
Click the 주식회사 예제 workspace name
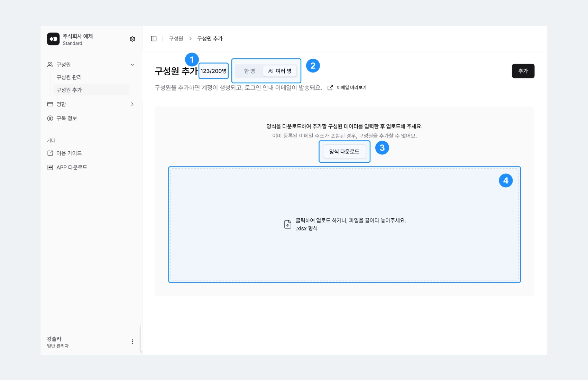click(78, 36)
